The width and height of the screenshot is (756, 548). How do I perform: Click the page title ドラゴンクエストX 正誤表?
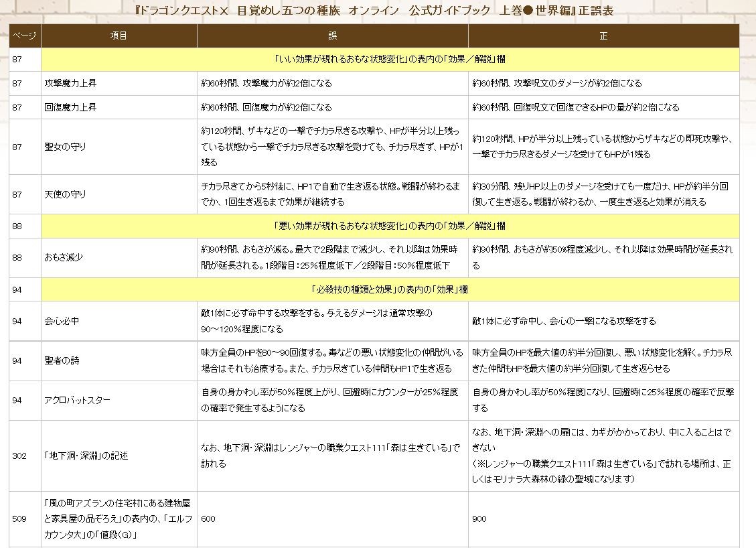click(374, 11)
